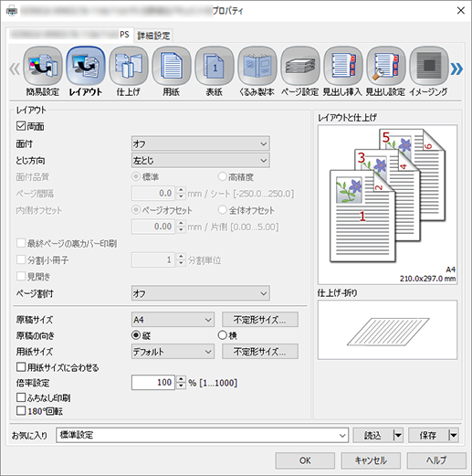Click the キャンセル button

[371, 460]
